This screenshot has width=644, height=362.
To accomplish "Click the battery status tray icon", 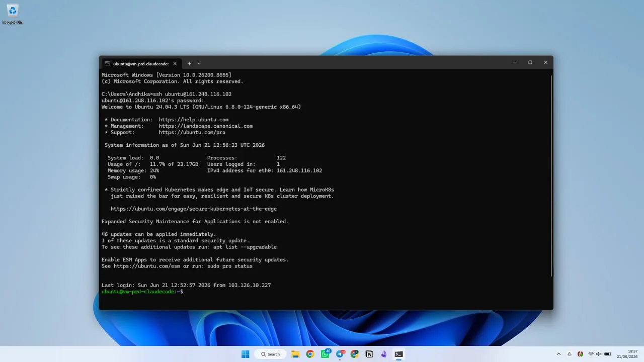I will click(x=608, y=354).
